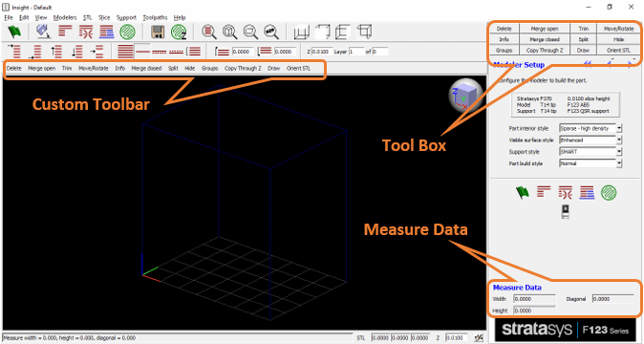Click the bracketed layer range icon
Viewport: 644px width, 344px height.
coord(193,52)
